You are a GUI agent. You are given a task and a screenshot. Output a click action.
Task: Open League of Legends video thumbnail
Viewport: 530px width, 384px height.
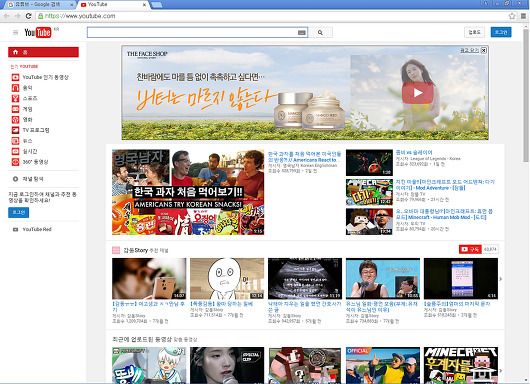tap(369, 163)
